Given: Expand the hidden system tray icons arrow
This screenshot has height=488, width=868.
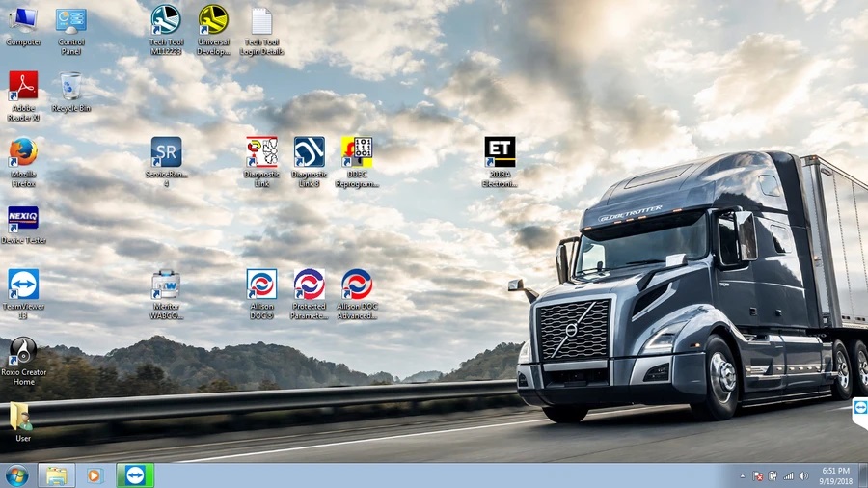Looking at the screenshot, I should pyautogui.click(x=743, y=476).
